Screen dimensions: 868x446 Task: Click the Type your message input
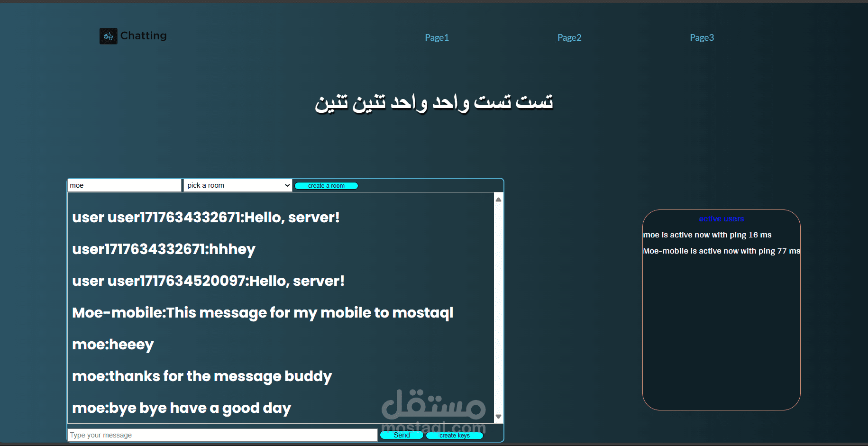222,435
